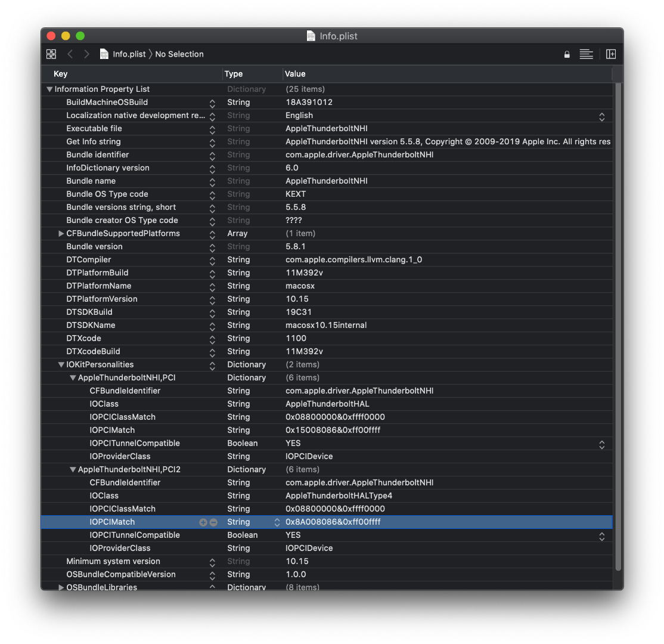The width and height of the screenshot is (664, 644).
Task: Click the back navigation arrow
Action: [70, 54]
